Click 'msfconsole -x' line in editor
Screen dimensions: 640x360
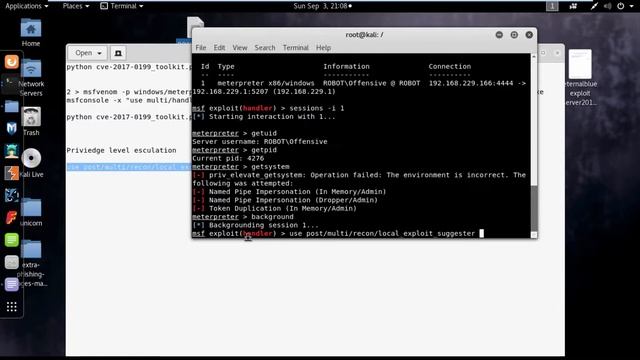pos(129,100)
